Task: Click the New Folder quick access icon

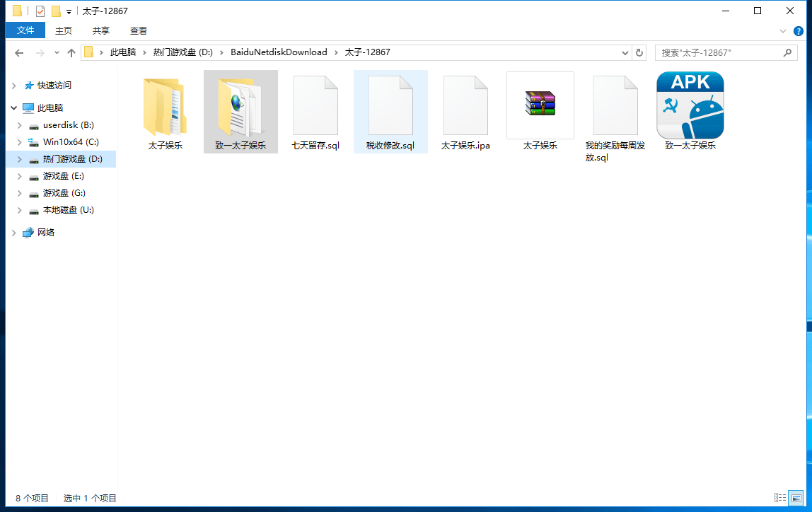Action: [x=56, y=11]
